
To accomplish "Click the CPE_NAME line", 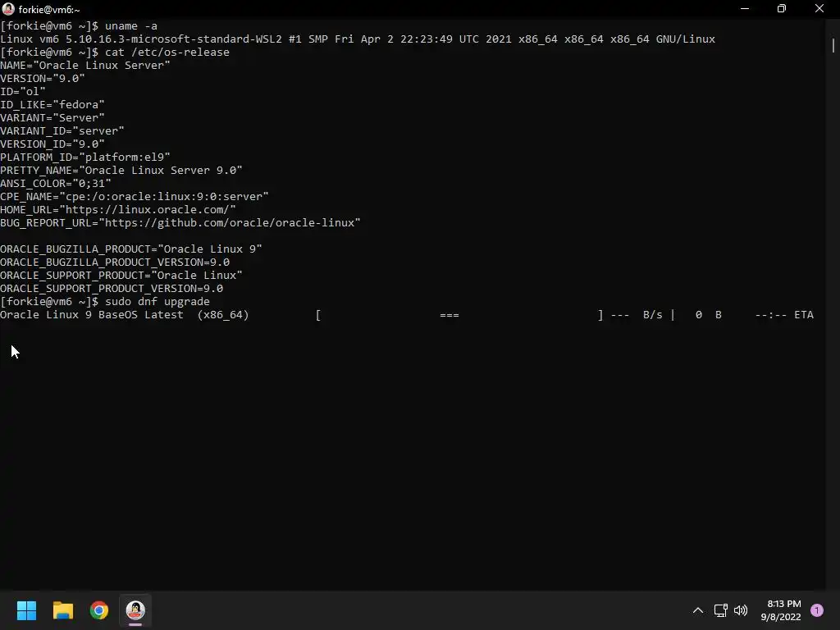I will [x=135, y=197].
